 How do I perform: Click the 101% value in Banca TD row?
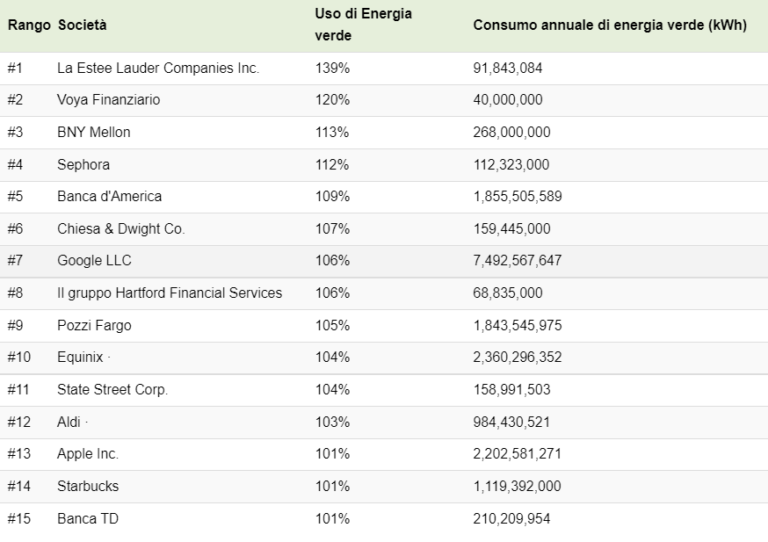(x=332, y=518)
